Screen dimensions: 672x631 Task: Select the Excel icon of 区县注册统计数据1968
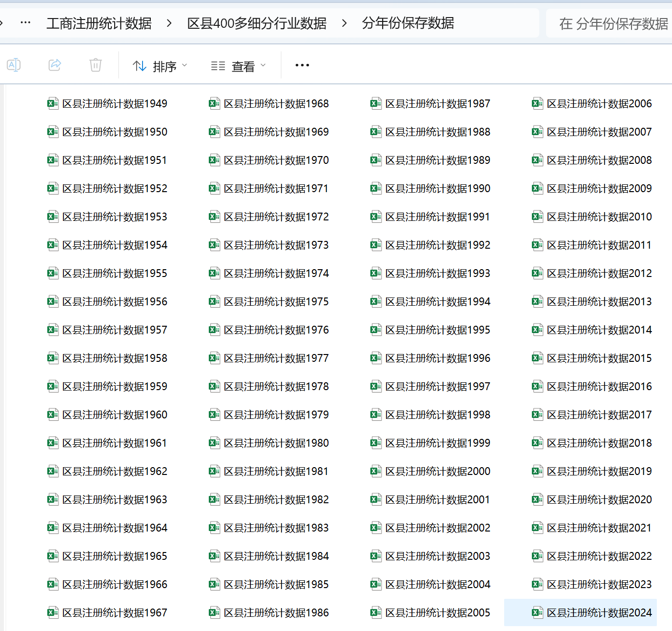click(214, 103)
